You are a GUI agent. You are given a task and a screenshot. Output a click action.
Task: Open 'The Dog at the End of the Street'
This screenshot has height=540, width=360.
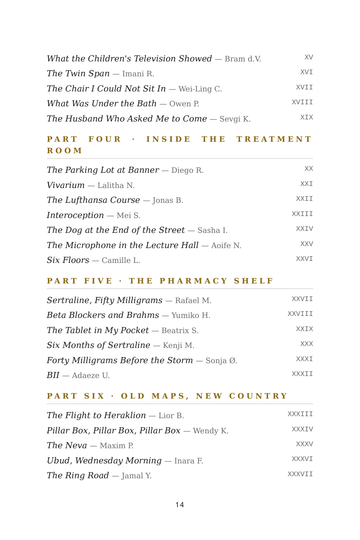click(x=180, y=230)
